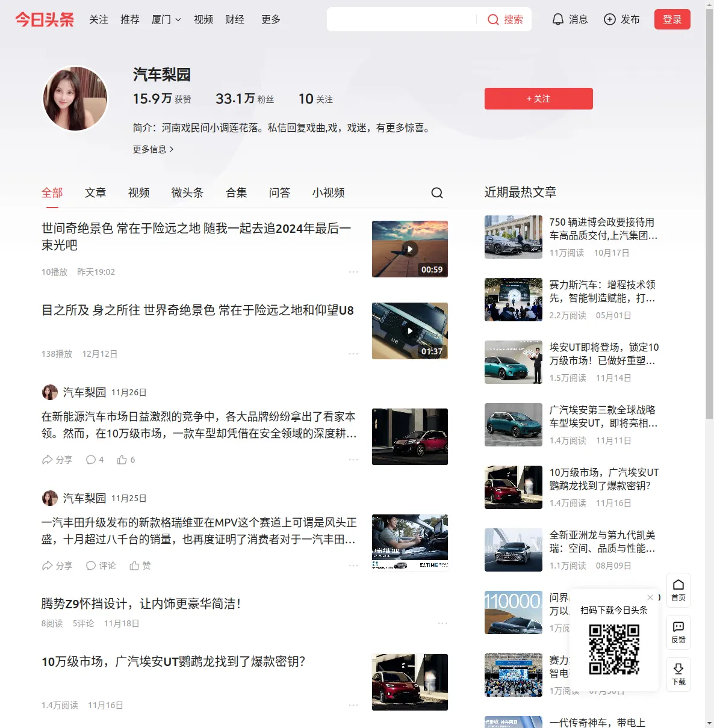Open more options for 腾势Z9怀挡设计 article

(x=442, y=623)
